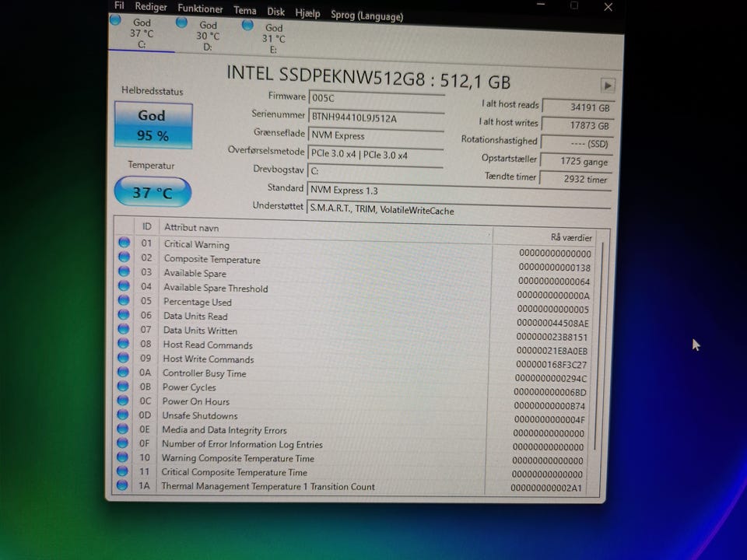Select the Data Units Written attribute name
This screenshot has height=560, width=747.
pyautogui.click(x=200, y=330)
